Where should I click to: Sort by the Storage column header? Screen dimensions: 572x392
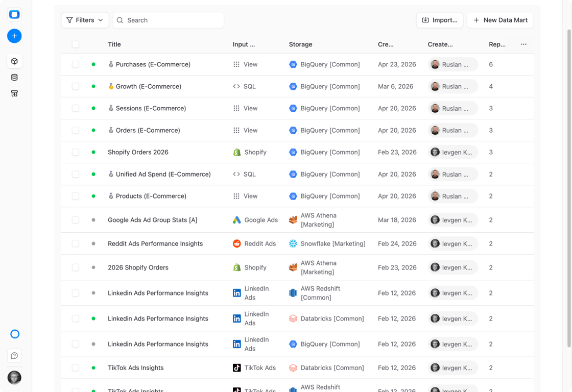301,44
